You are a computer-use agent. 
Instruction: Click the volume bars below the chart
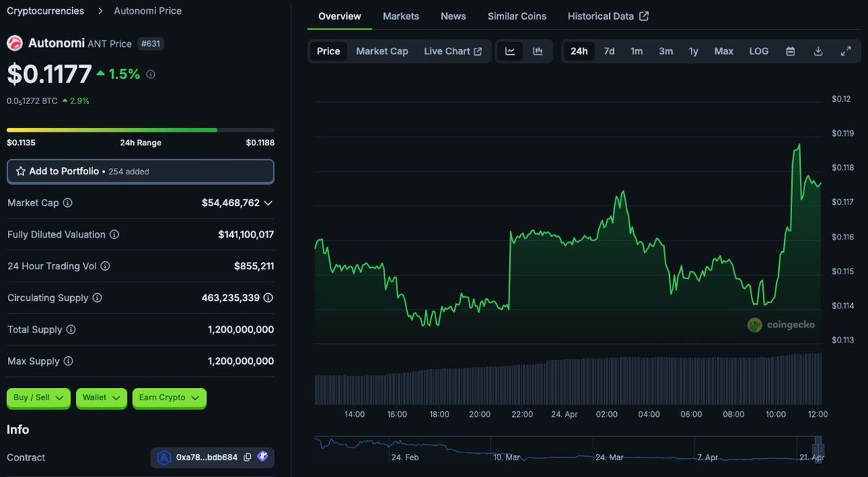[568, 379]
